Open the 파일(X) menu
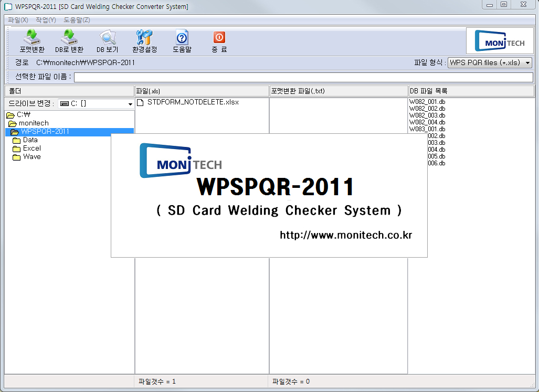The width and height of the screenshot is (539, 392). [x=18, y=20]
